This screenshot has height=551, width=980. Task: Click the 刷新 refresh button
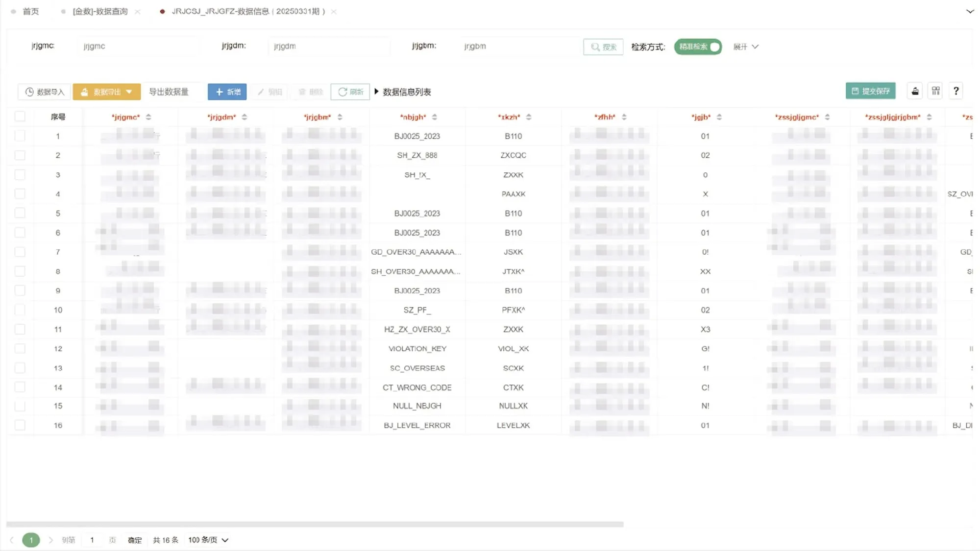[x=350, y=92]
